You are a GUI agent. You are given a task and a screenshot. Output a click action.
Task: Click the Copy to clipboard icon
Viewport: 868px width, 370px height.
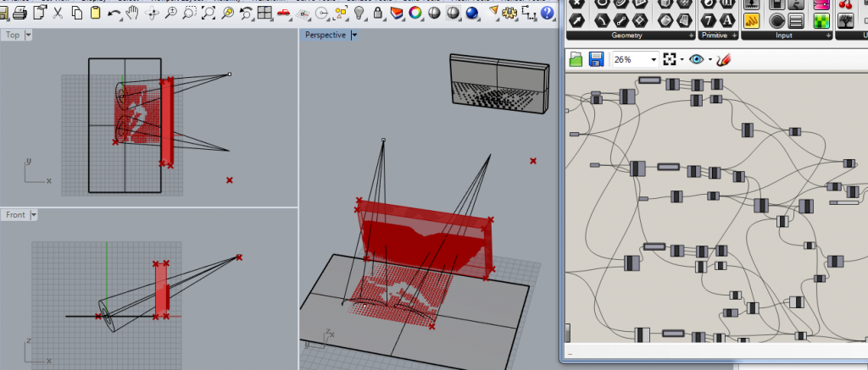(76, 12)
